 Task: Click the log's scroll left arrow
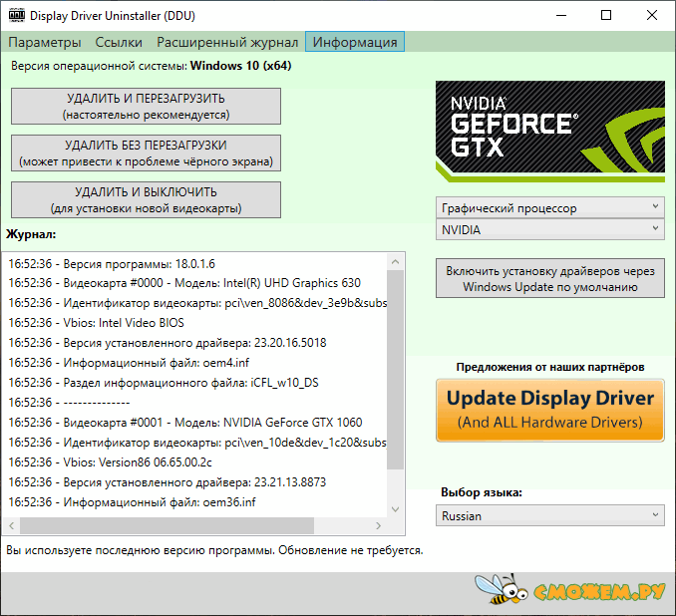[x=12, y=525]
